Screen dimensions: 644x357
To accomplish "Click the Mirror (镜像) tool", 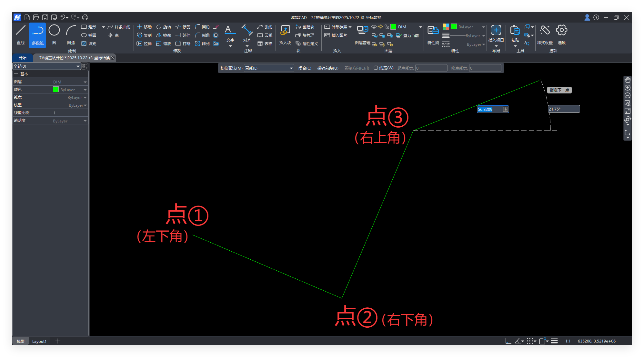I will [x=164, y=35].
